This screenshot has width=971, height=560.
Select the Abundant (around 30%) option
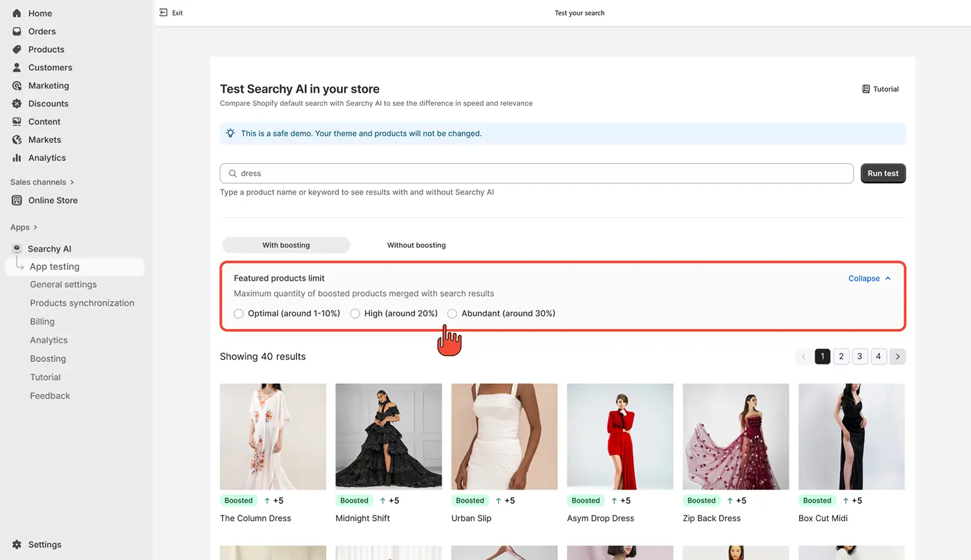click(452, 314)
